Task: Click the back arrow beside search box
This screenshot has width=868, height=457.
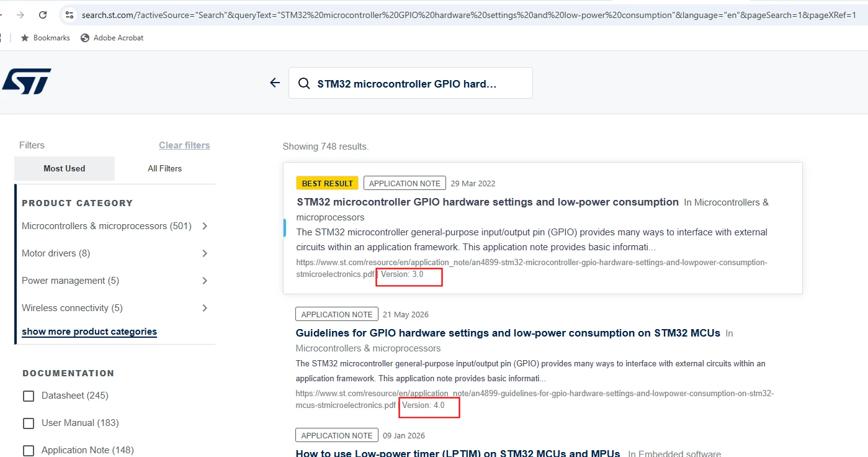Action: pyautogui.click(x=275, y=83)
